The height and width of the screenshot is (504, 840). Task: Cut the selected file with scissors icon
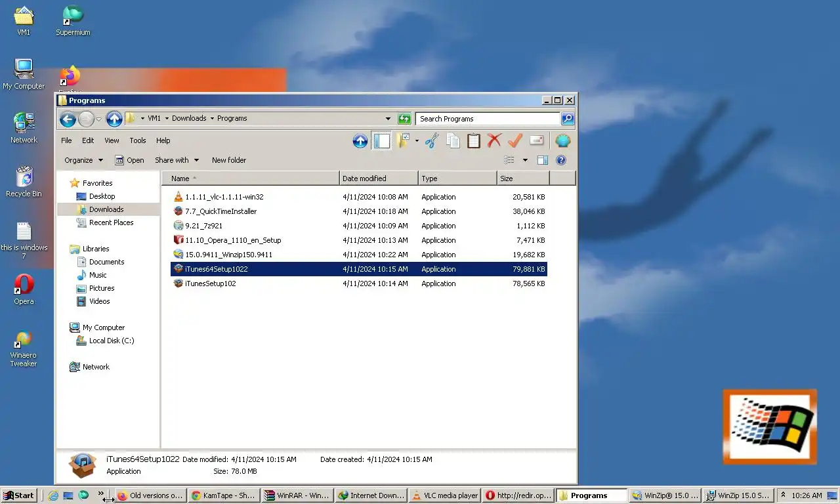click(x=432, y=140)
